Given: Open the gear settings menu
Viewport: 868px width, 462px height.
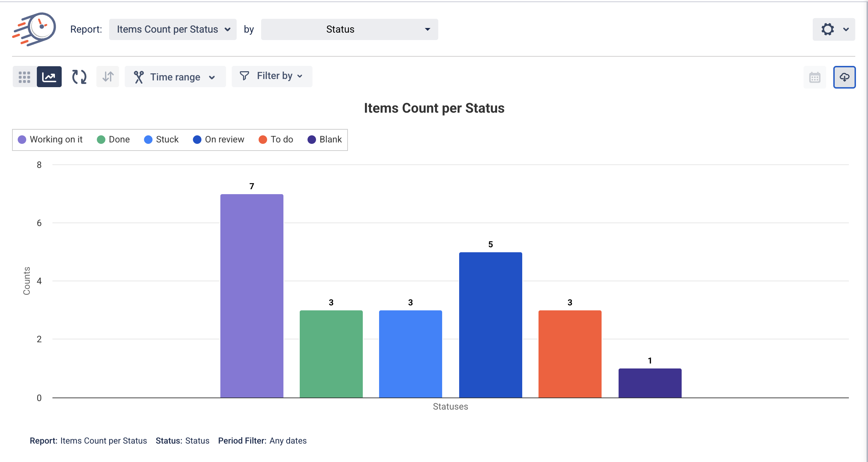Looking at the screenshot, I should pos(833,29).
